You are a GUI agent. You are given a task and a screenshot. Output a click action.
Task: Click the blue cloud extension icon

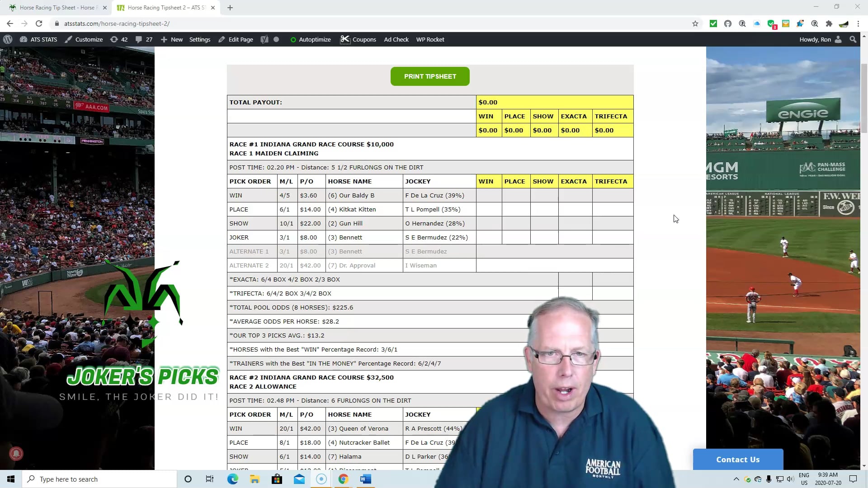(757, 23)
